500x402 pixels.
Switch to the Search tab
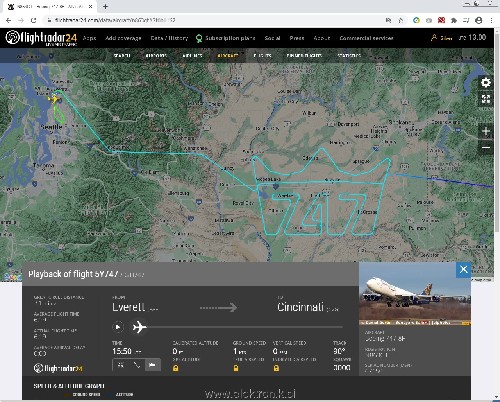[x=122, y=55]
